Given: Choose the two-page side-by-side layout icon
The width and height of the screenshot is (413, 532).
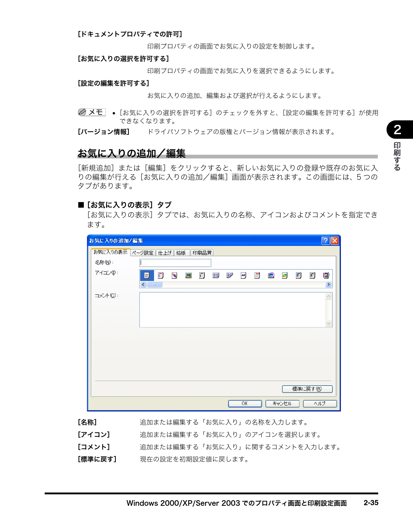Looking at the screenshot, I should click(216, 276).
